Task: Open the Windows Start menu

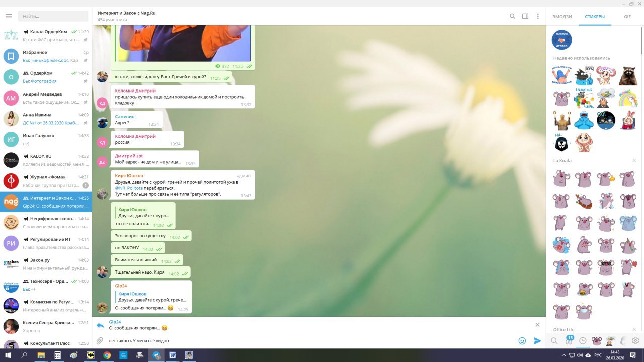Action: coord(8,355)
